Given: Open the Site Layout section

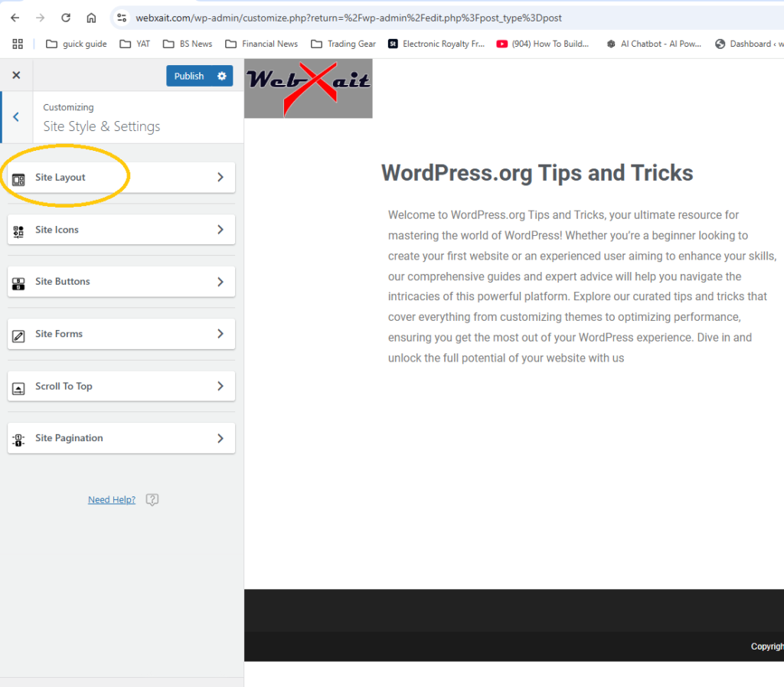Looking at the screenshot, I should tap(121, 178).
